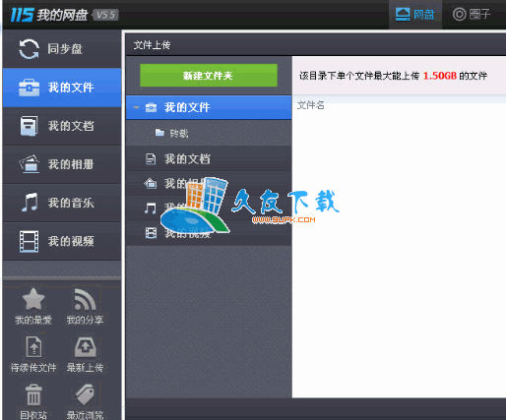This screenshot has width=506, height=420.
Task: Select 同步盘 label in left menu
Action: click(65, 49)
